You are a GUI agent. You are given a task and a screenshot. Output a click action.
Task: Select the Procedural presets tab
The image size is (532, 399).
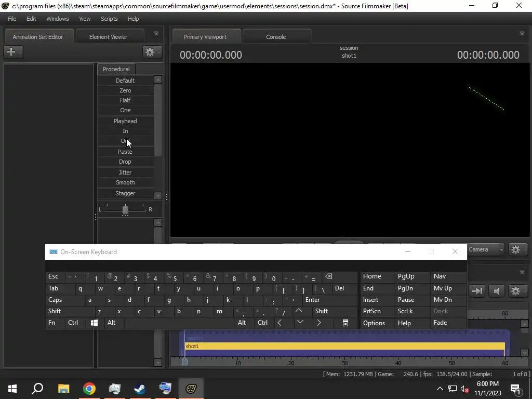click(116, 69)
